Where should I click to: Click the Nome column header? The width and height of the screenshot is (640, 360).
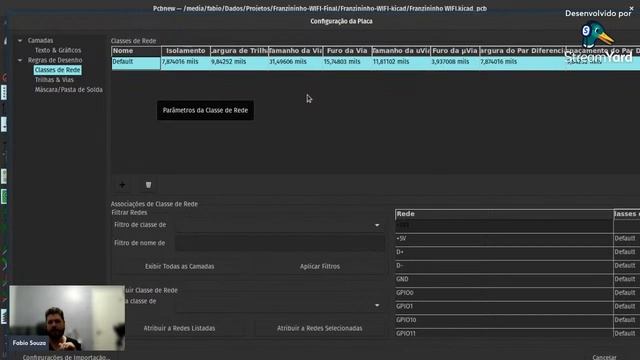pyautogui.click(x=136, y=51)
